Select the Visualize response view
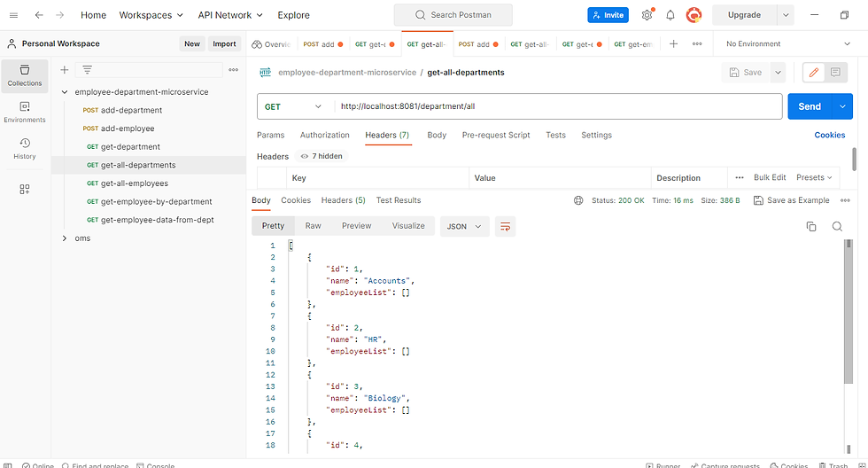This screenshot has width=868, height=468. 408,226
